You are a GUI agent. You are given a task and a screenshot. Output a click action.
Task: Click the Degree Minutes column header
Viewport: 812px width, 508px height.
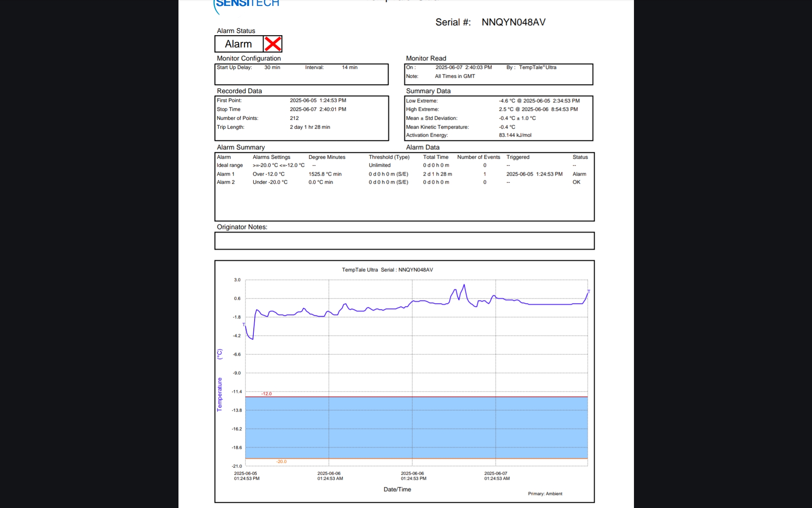click(326, 157)
